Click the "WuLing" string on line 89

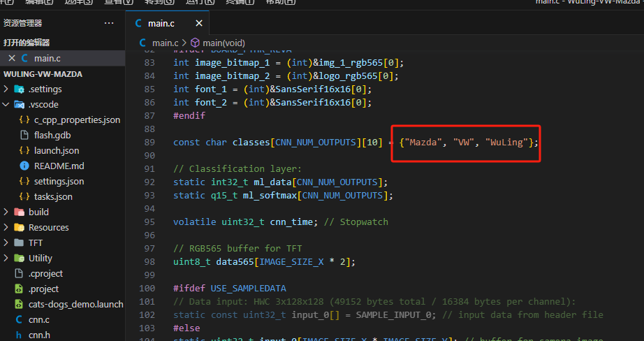coord(507,142)
